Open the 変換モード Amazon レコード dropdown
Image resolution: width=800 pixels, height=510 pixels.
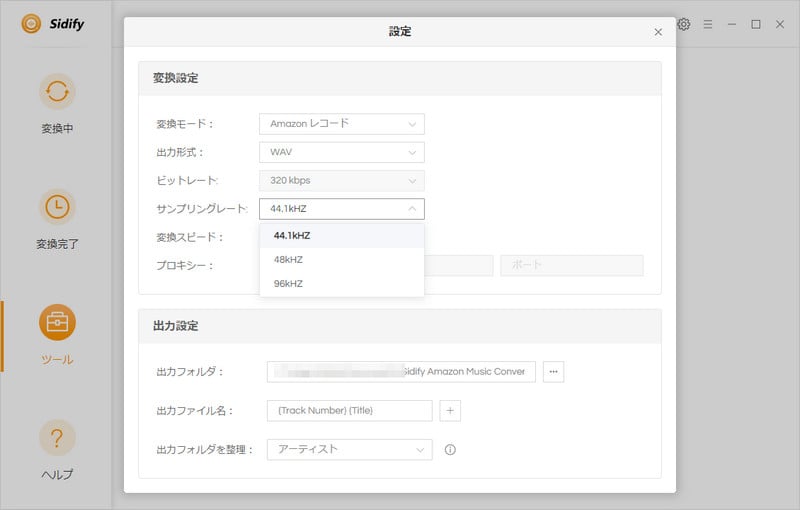pyautogui.click(x=342, y=124)
